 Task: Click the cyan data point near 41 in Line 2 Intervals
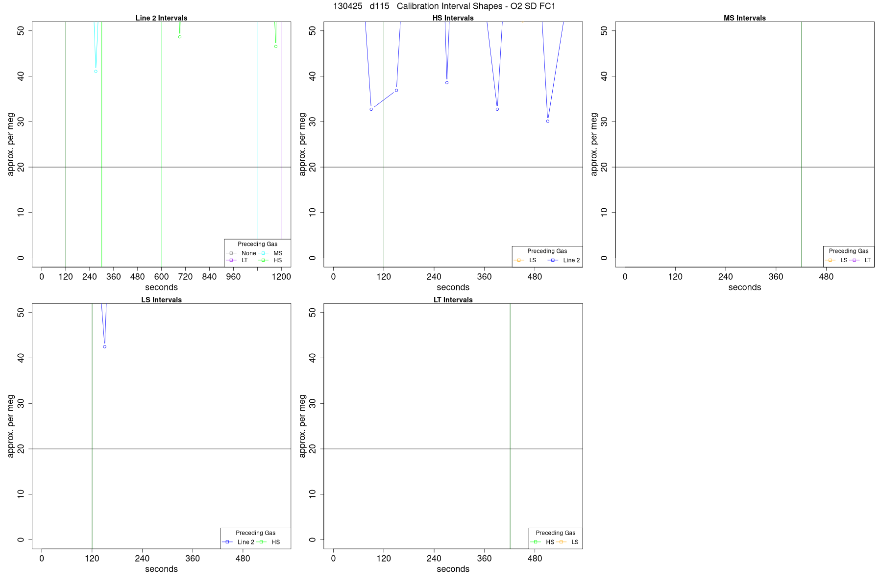96,72
